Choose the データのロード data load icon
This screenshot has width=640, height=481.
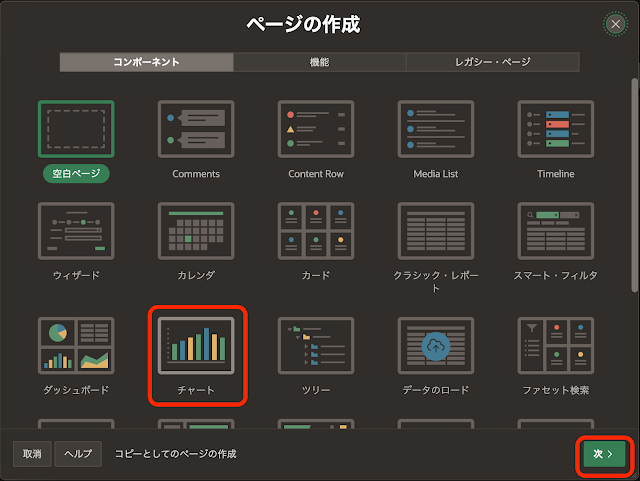[x=436, y=345]
